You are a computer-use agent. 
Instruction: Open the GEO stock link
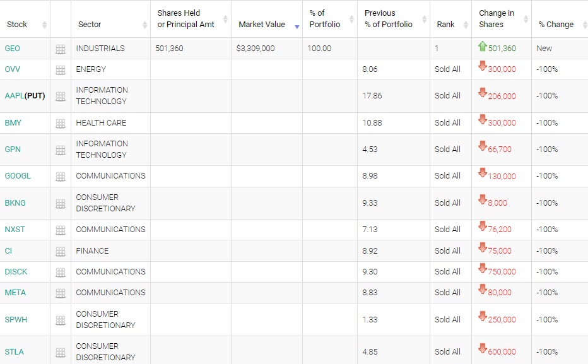click(12, 49)
